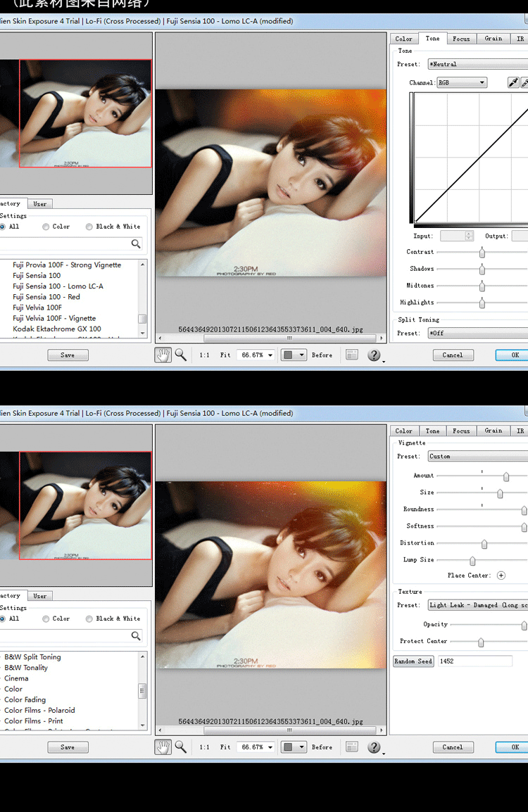Click preset list up arrow in the Tone window
The width and height of the screenshot is (528, 812).
[x=142, y=265]
